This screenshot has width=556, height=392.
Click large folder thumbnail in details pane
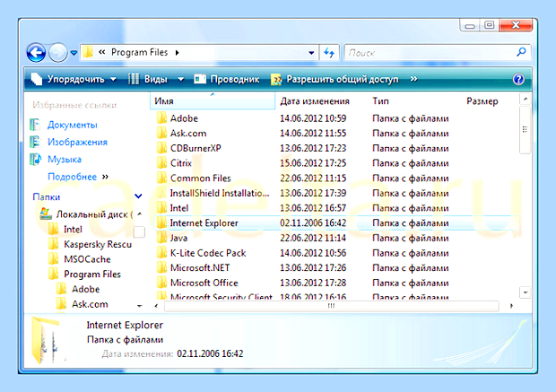(48, 341)
